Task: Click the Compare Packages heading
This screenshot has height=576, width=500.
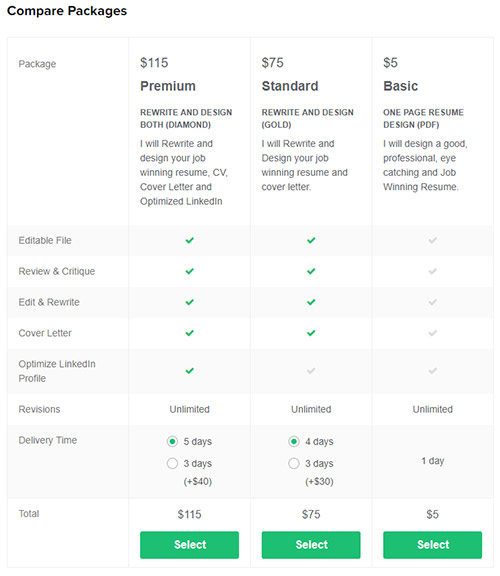Action: pyautogui.click(x=67, y=11)
